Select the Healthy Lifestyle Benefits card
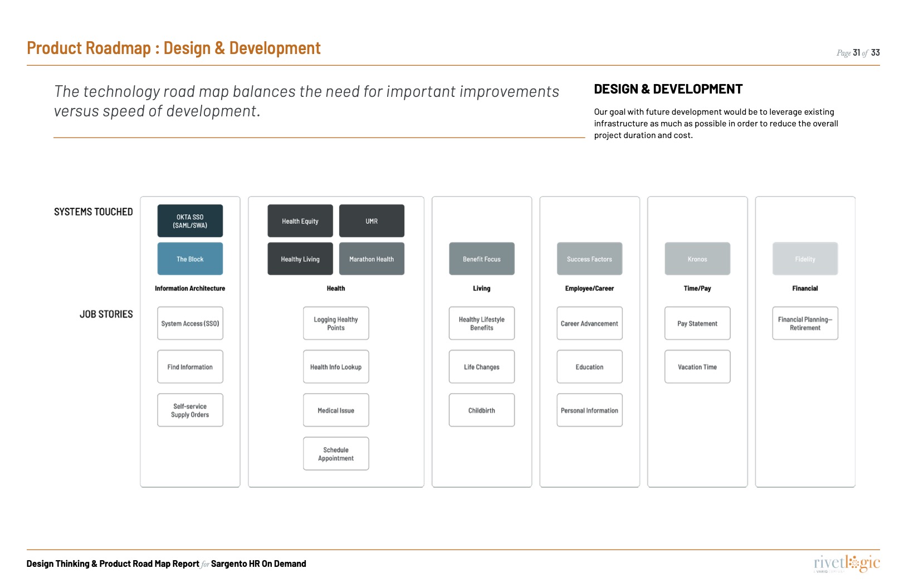 tap(482, 324)
